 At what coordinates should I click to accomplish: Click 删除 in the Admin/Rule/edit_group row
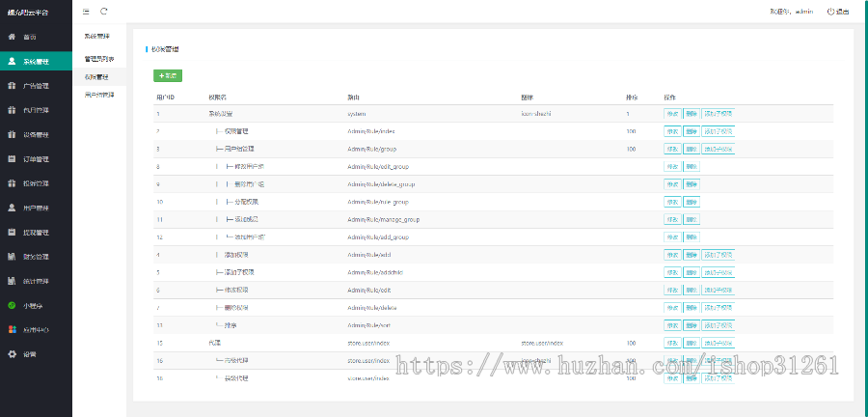[x=691, y=166]
